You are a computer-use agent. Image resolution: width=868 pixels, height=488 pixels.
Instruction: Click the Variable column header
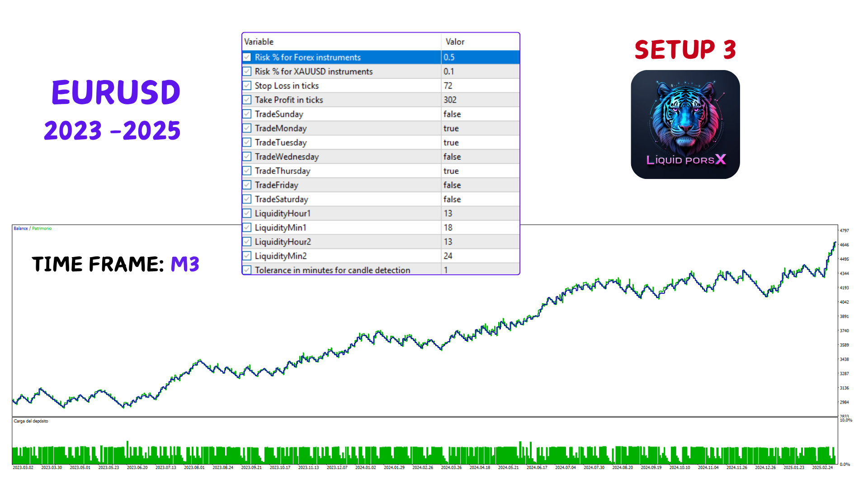point(259,42)
